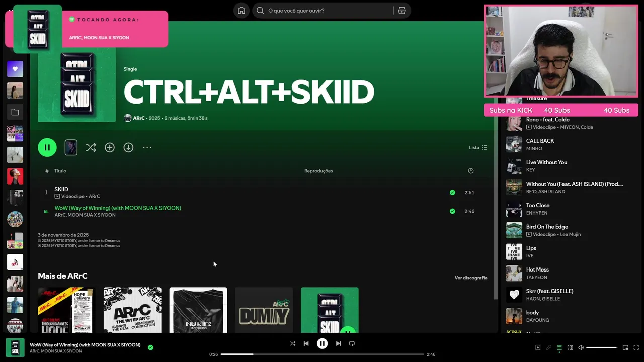Enable shuffle for this single
Screen dimensions: 644x362
click(x=91, y=147)
